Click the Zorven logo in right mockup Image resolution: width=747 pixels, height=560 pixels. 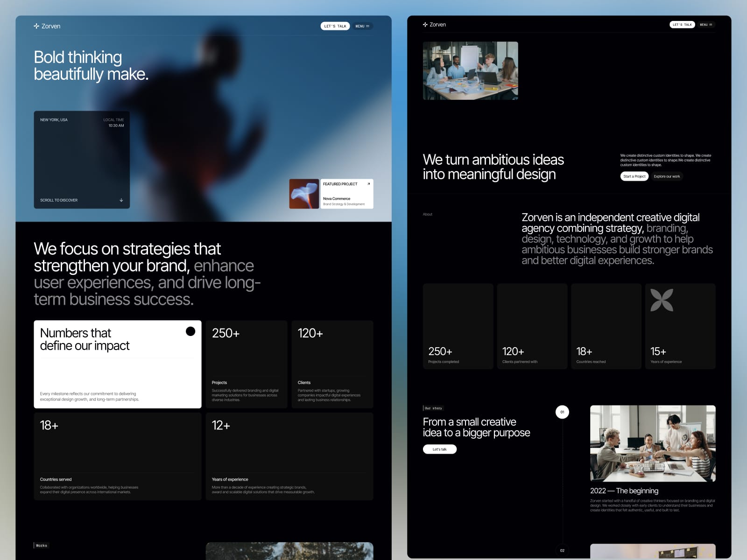(434, 24)
